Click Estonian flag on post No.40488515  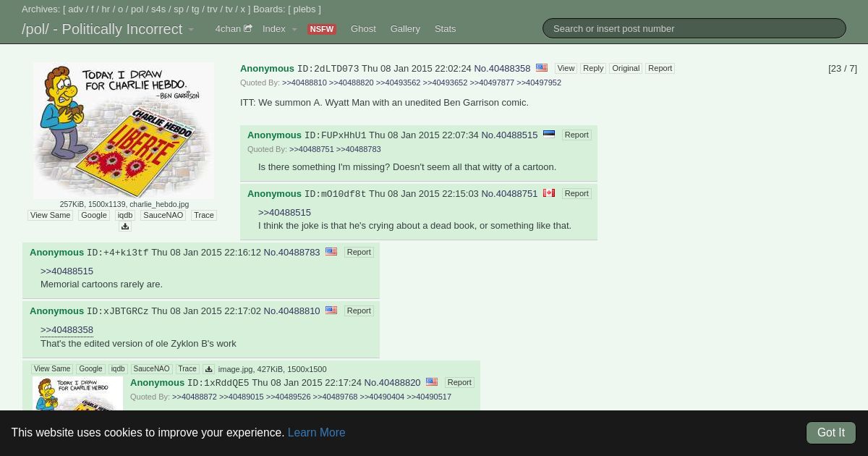pos(549,134)
